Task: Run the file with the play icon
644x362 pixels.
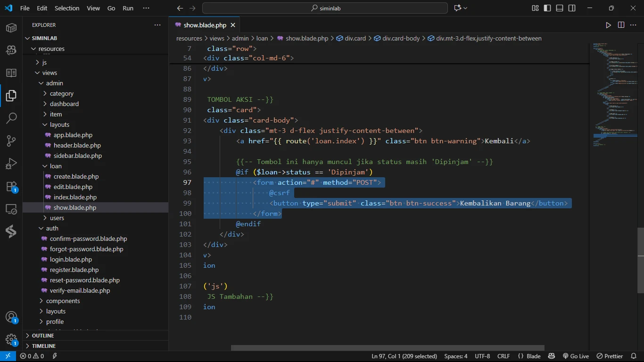Action: pyautogui.click(x=608, y=25)
